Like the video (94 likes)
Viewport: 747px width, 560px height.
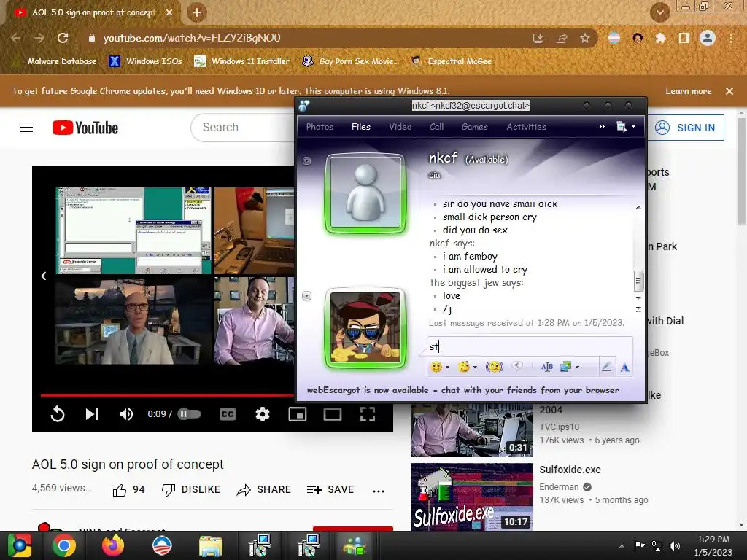[x=128, y=489]
